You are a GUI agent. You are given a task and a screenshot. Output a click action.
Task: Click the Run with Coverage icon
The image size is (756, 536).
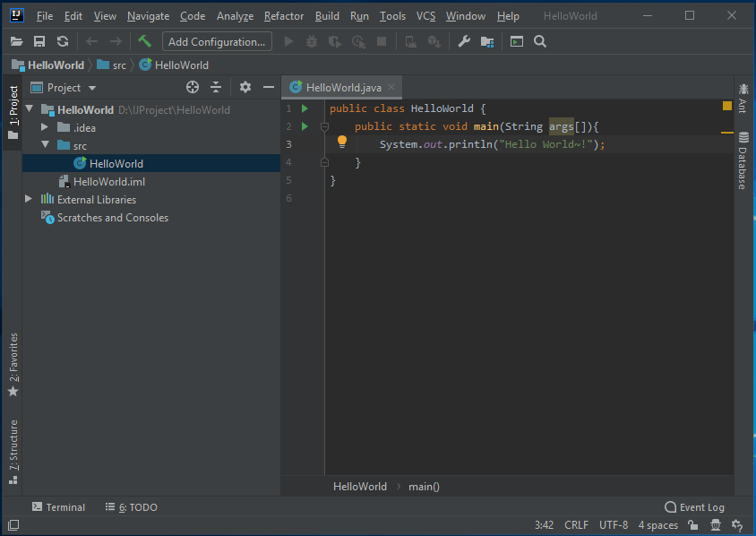click(x=335, y=42)
